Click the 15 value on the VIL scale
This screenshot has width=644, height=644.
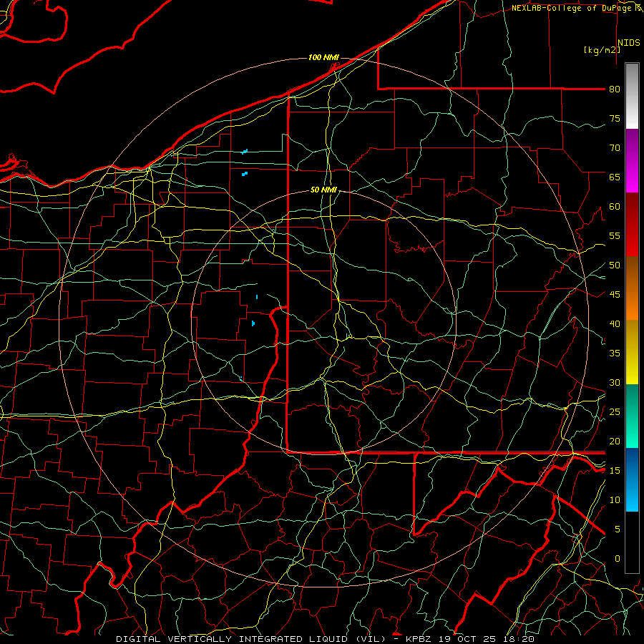615,471
